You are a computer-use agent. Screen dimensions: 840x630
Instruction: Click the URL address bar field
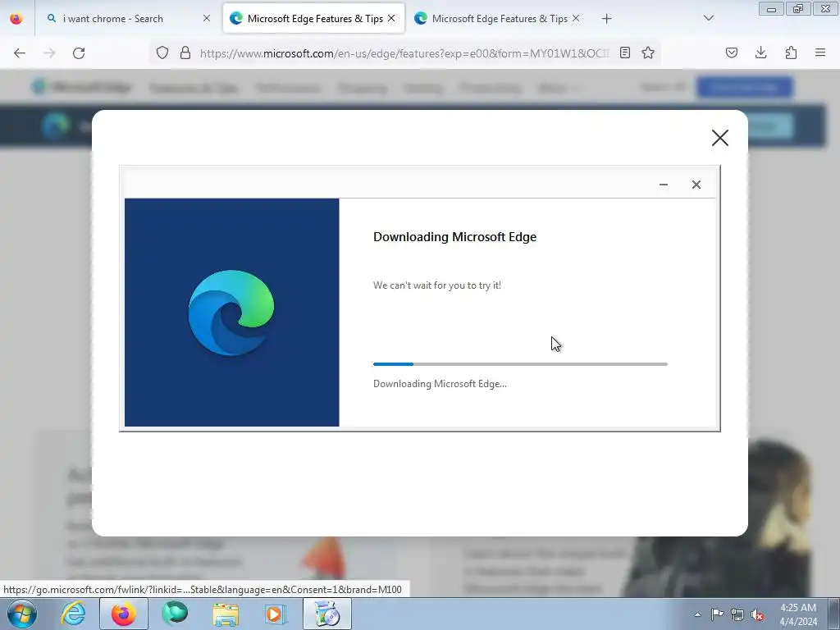click(404, 53)
